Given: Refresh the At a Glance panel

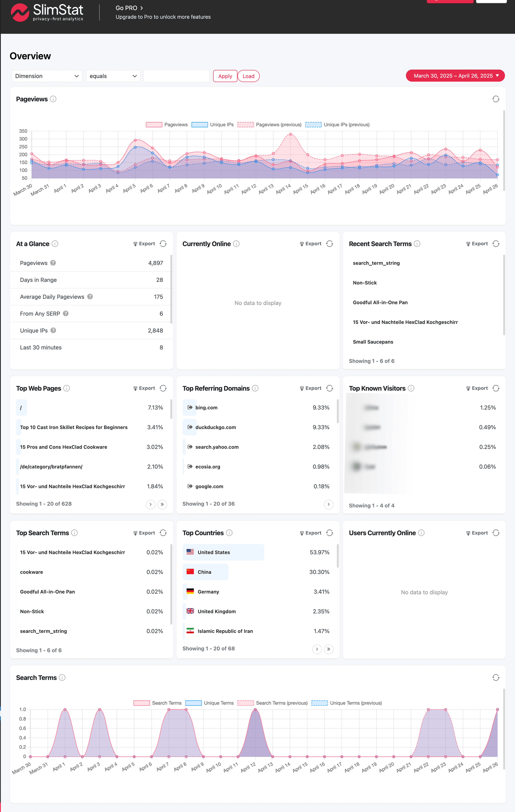Looking at the screenshot, I should (x=163, y=244).
